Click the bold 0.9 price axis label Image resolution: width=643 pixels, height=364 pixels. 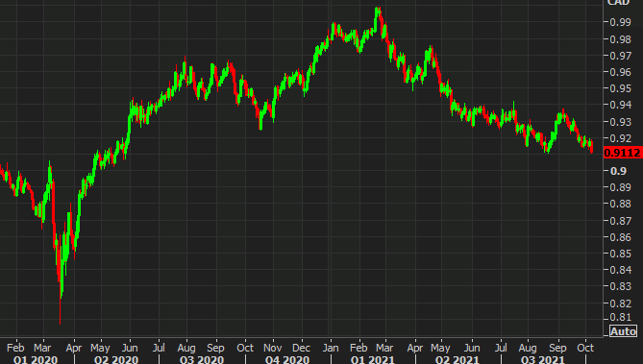(618, 171)
